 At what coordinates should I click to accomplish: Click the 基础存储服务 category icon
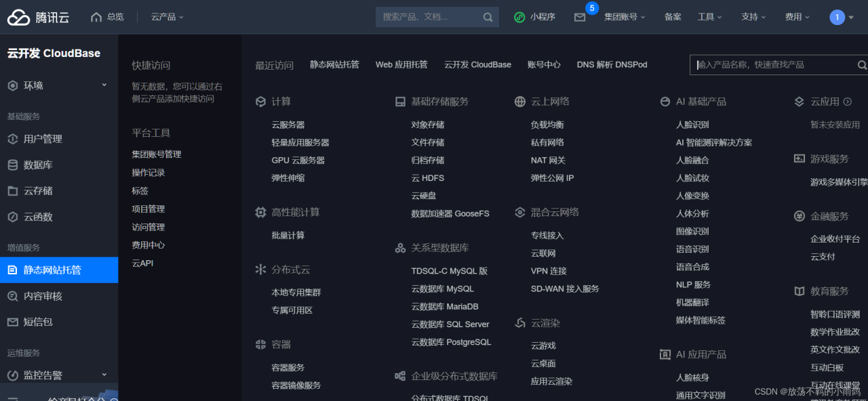pos(400,102)
